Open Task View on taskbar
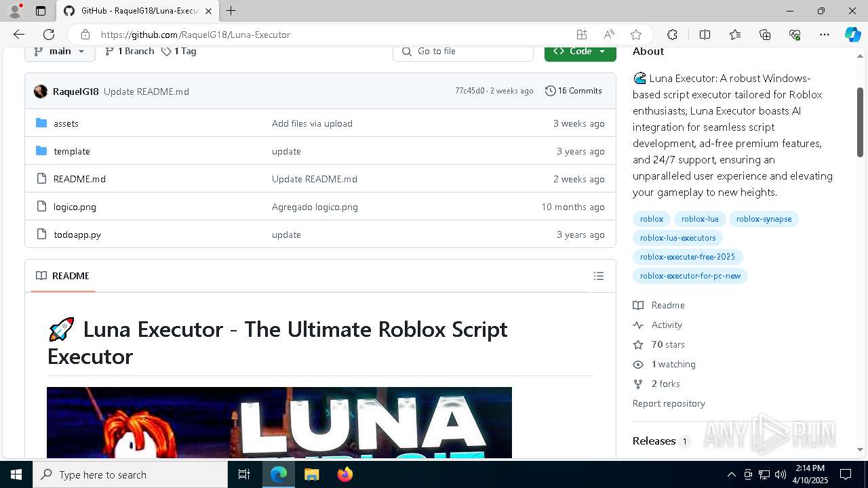This screenshot has height=488, width=868. [x=244, y=474]
